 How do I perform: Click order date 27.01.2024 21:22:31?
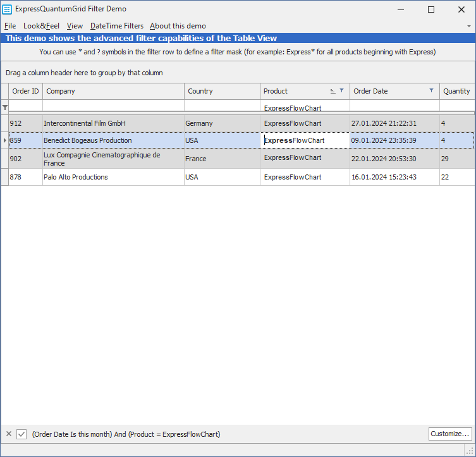coord(394,123)
